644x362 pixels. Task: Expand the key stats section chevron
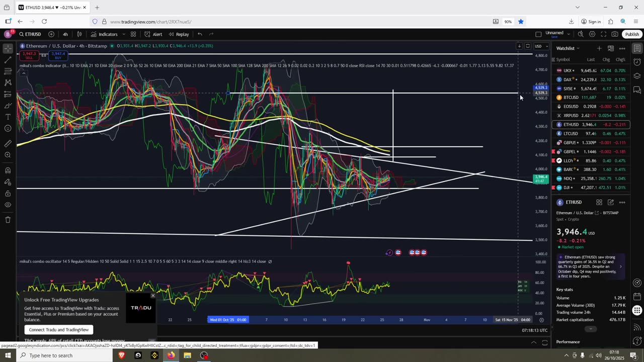pos(591,329)
